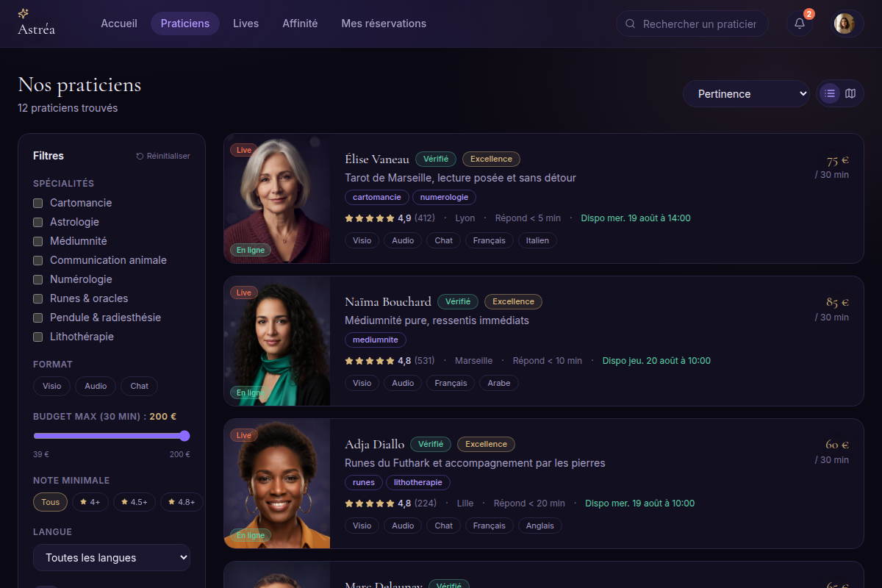
Task: Open Adja Diallo's profile name
Action: coord(375,444)
